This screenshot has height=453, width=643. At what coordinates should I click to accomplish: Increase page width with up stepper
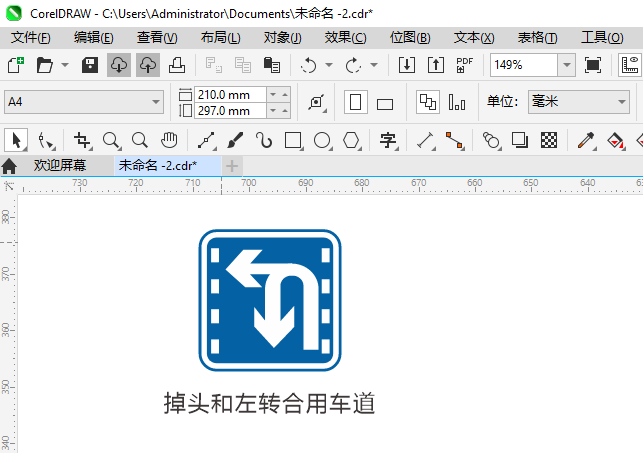[x=285, y=95]
